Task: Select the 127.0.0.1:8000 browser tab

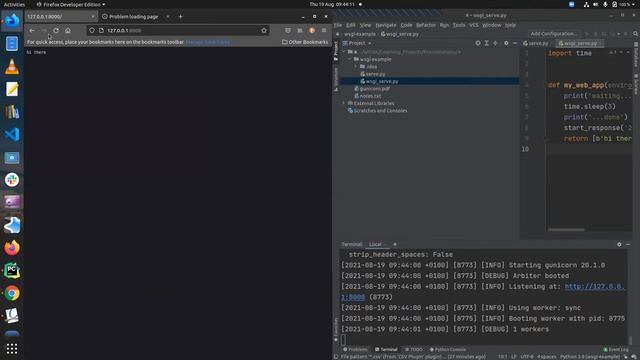Action: (x=61, y=17)
